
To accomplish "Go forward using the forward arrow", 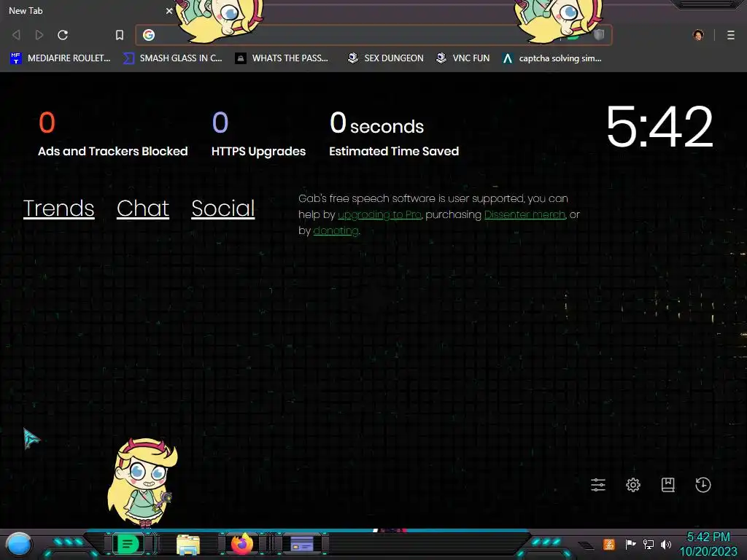I will coord(39,35).
